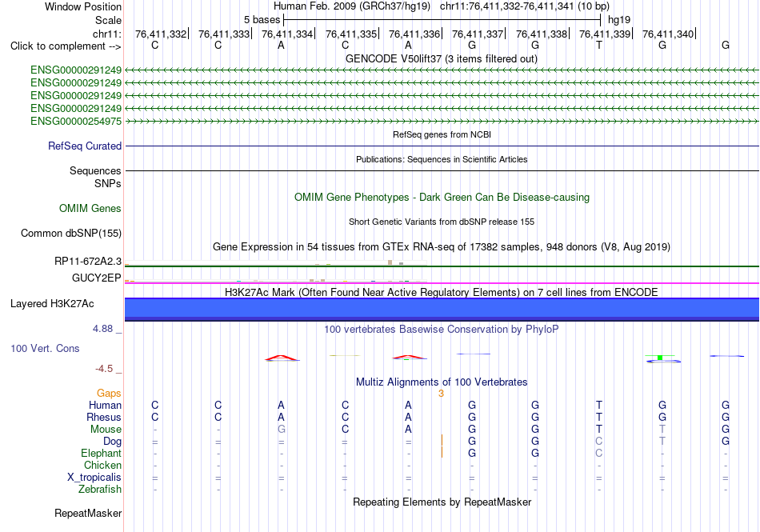Click the Elephant species label
The width and height of the screenshot is (760, 532).
101,453
